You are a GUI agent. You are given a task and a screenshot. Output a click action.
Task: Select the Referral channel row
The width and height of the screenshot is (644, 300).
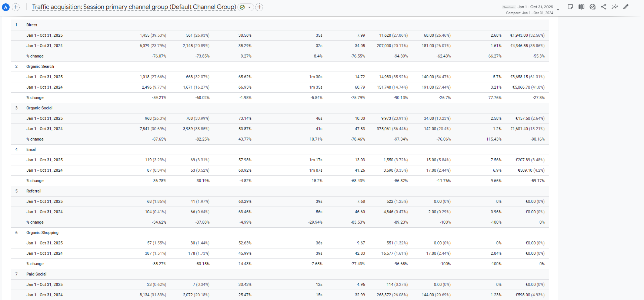(33, 191)
